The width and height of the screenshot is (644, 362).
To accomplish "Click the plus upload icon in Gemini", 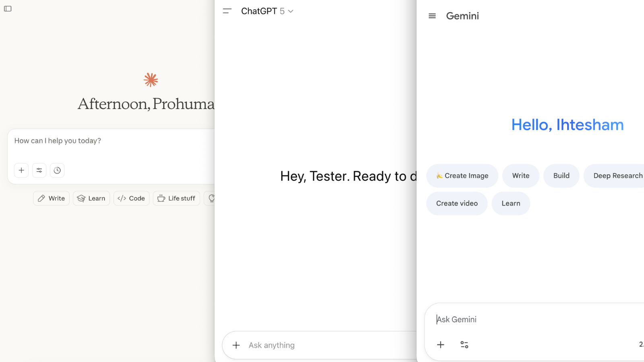I will pos(441,345).
